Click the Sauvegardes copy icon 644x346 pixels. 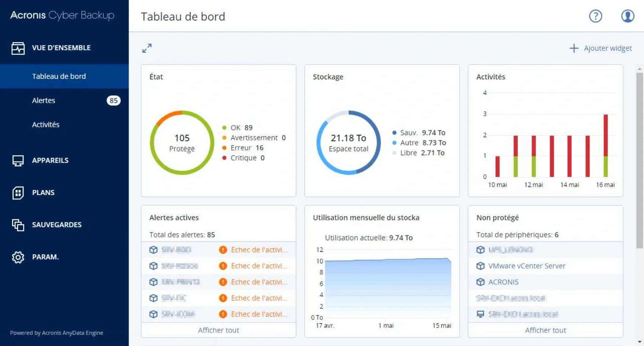(x=18, y=225)
